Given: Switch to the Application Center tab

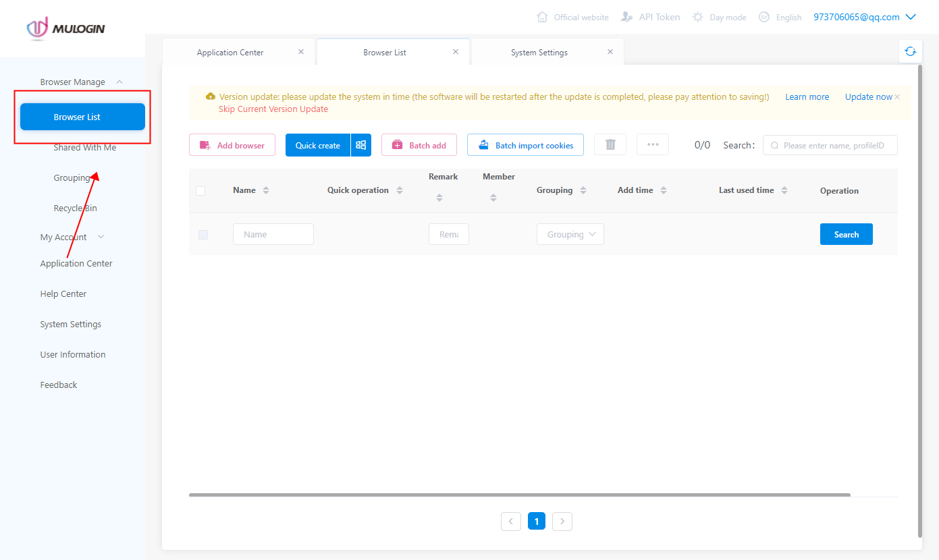Looking at the screenshot, I should click(230, 53).
